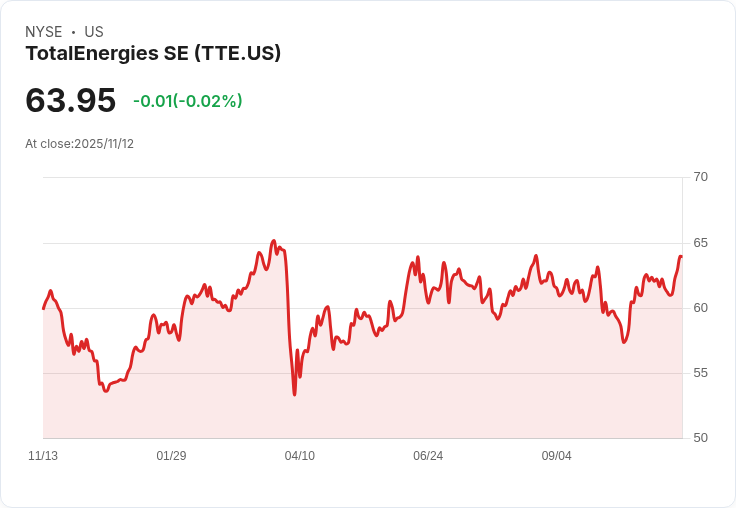
Task: Click the rightmost end of price line
Action: pos(681,256)
